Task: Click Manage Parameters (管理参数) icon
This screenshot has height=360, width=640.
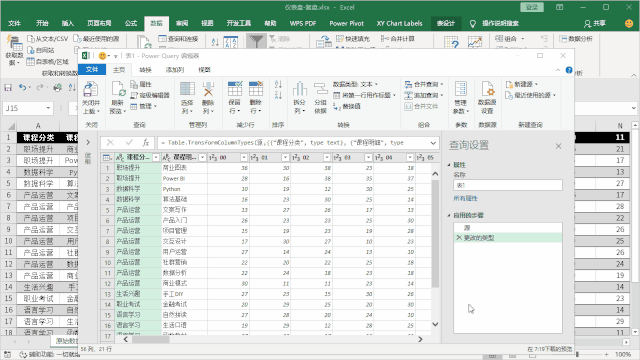Action: coord(461,90)
